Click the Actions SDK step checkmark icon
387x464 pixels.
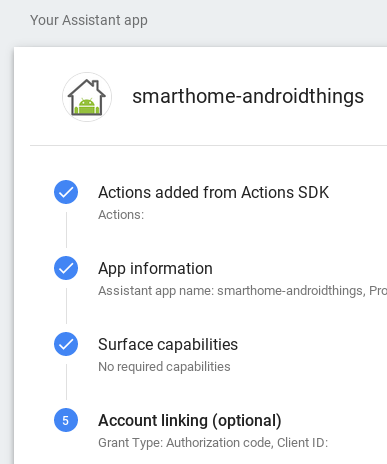pos(66,192)
